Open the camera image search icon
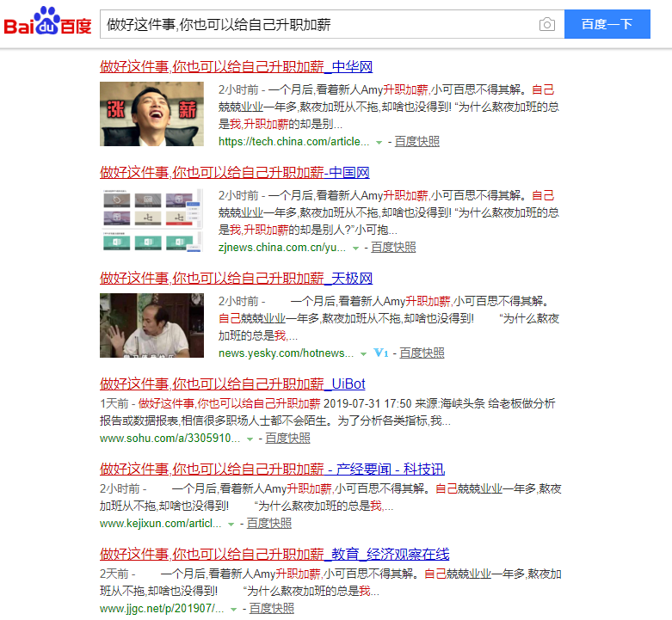The height and width of the screenshot is (620, 672). tap(547, 24)
